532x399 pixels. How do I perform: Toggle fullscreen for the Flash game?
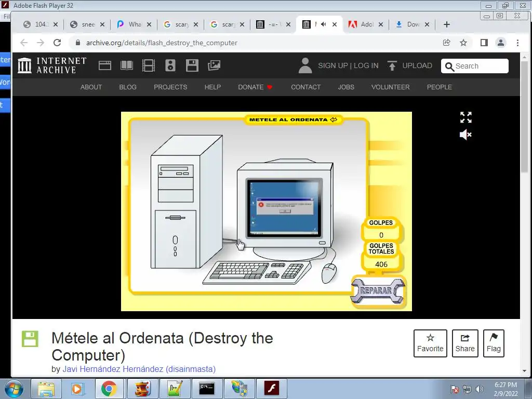coord(466,117)
